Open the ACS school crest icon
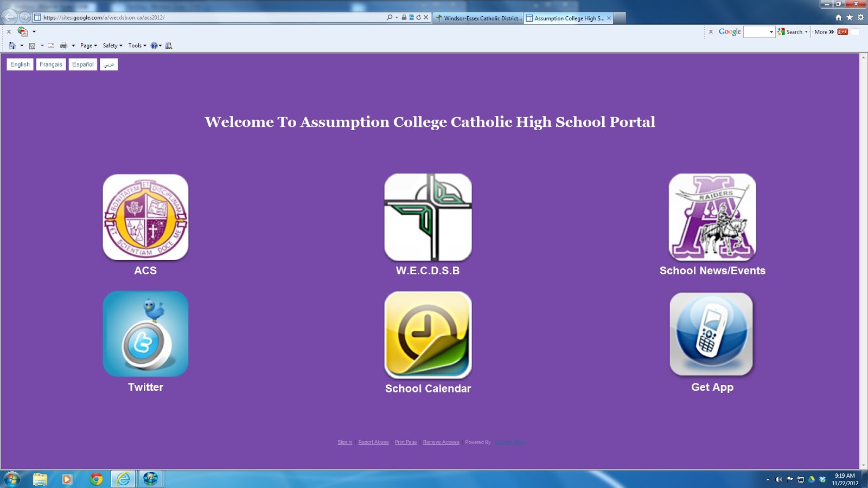 pos(145,217)
